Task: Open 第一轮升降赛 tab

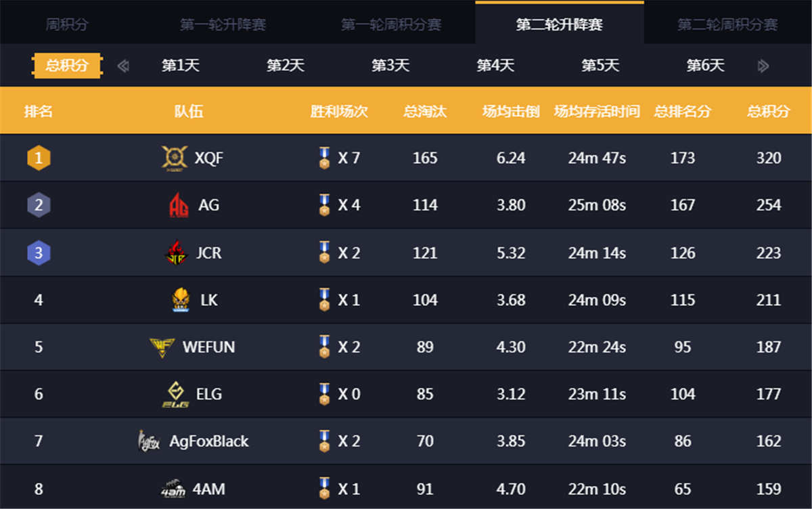Action: (x=223, y=25)
